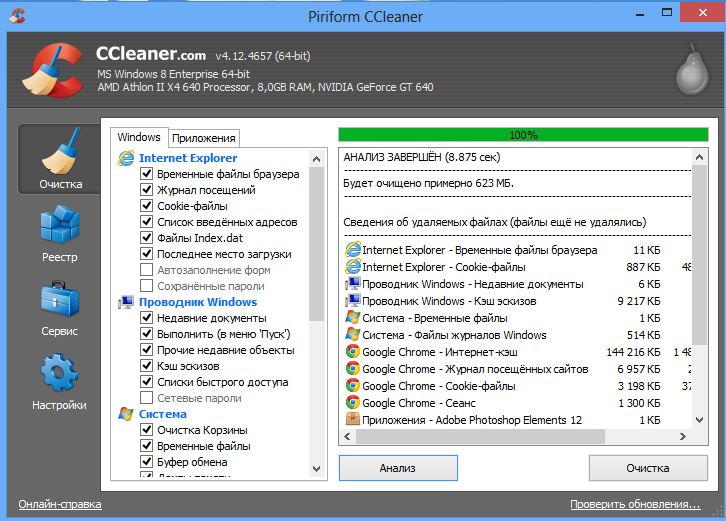
Task: Minimize the CCleaner window
Action: click(x=640, y=14)
